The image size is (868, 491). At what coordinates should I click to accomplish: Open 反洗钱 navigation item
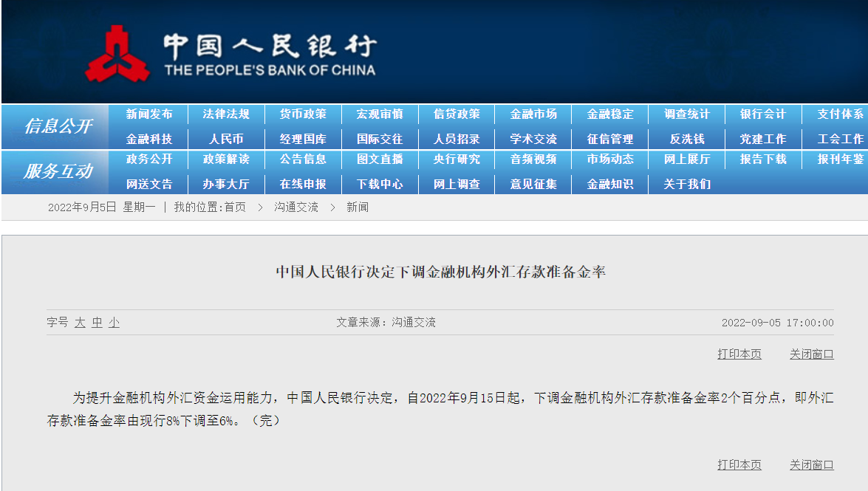[x=687, y=139]
